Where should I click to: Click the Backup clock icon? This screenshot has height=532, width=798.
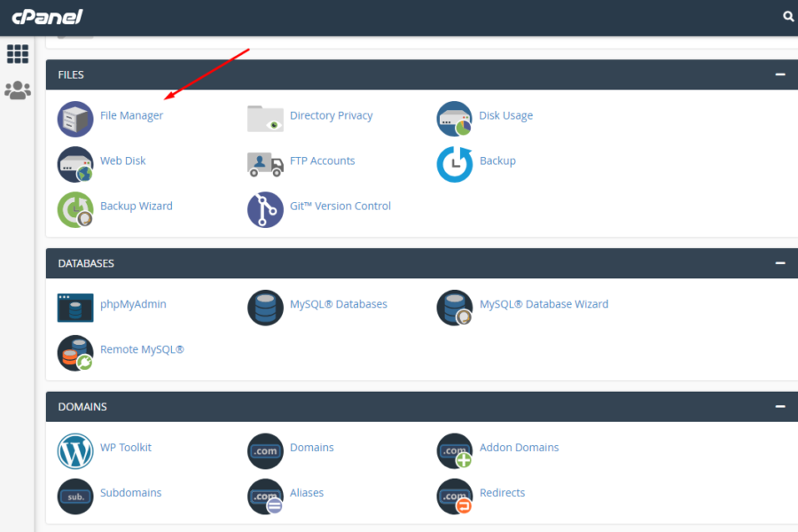pos(455,164)
